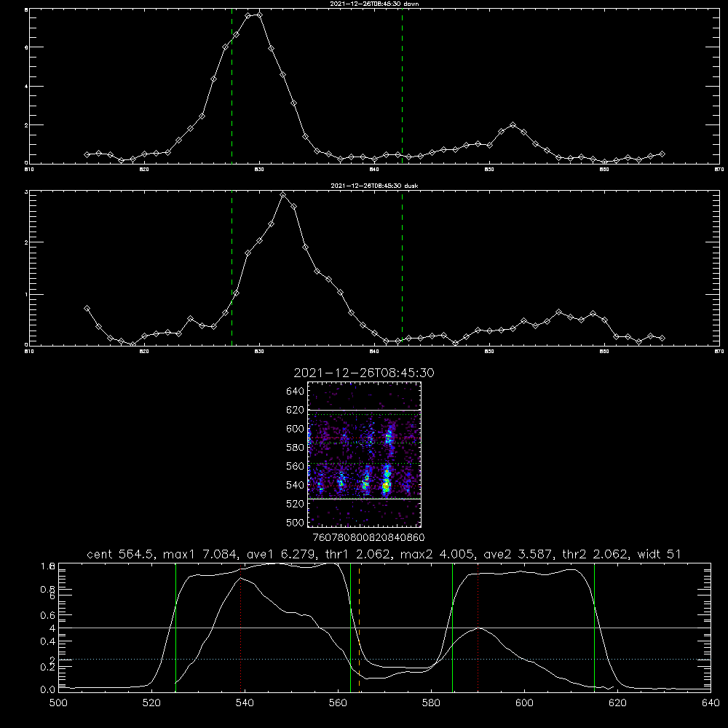Click the 'max2 4.005' value
The image size is (728, 728).
tap(438, 554)
